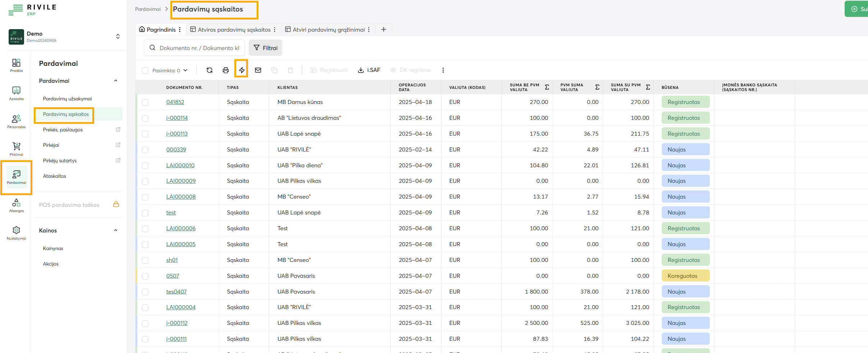
Task: Open the Demo company switcher
Action: click(118, 36)
